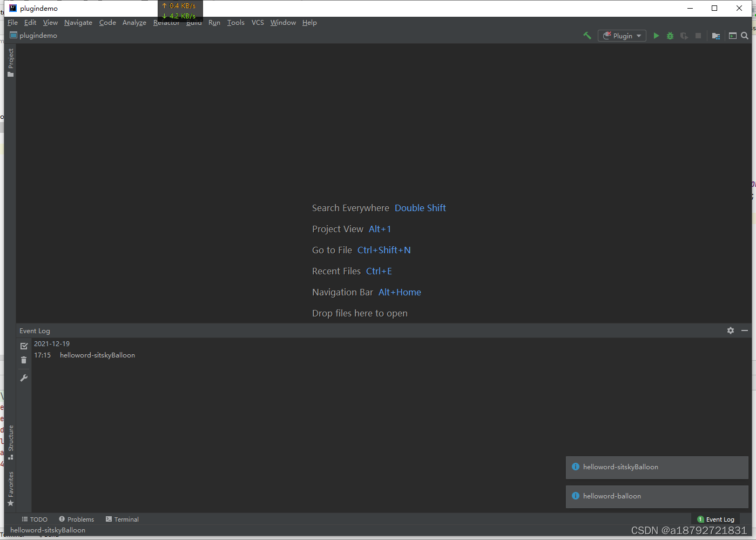Click the gray Stop square icon
This screenshot has height=540, width=756.
[x=698, y=36]
